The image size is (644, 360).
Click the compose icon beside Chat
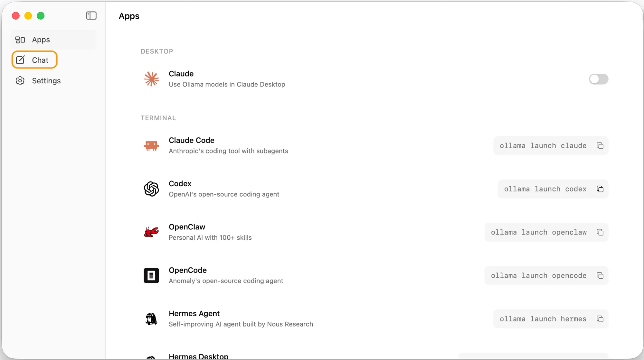(20, 60)
